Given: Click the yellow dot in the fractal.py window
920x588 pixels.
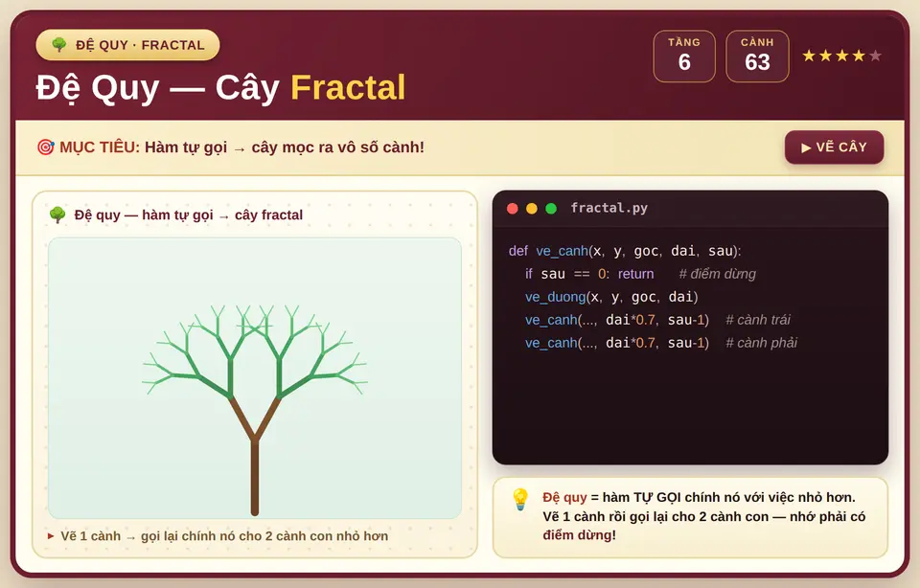Looking at the screenshot, I should click(532, 209).
